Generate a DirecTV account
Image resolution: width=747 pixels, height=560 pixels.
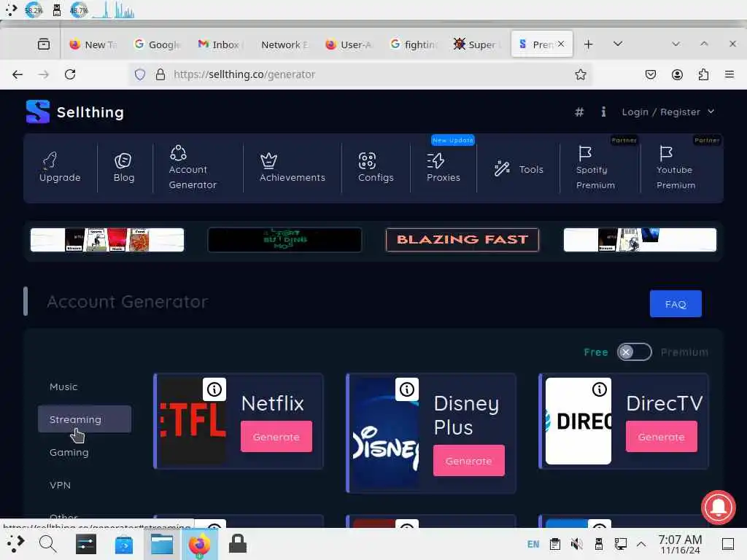661,437
